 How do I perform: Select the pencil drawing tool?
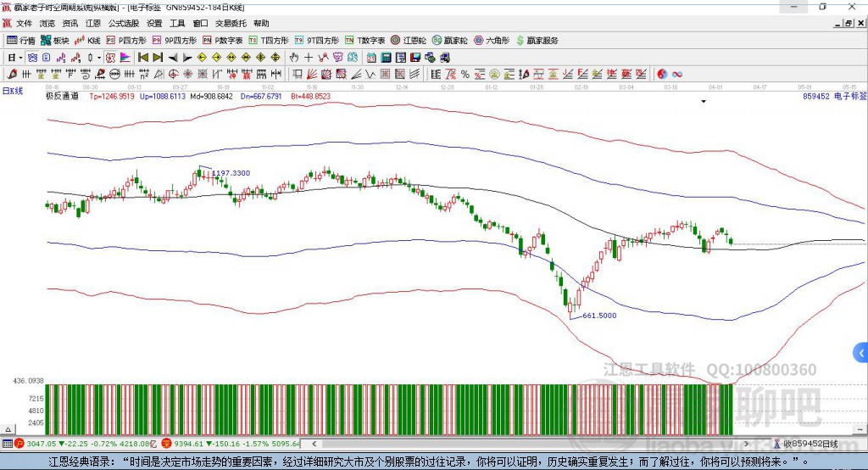tap(12, 75)
